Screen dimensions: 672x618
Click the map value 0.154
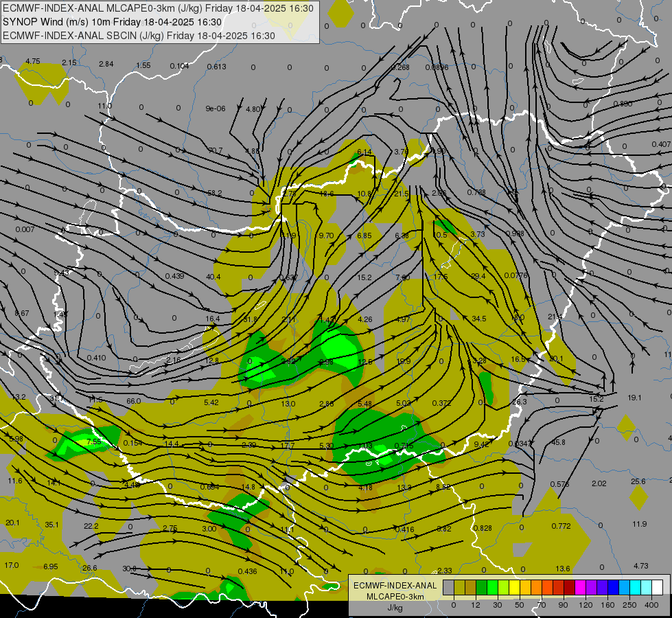tap(132, 443)
